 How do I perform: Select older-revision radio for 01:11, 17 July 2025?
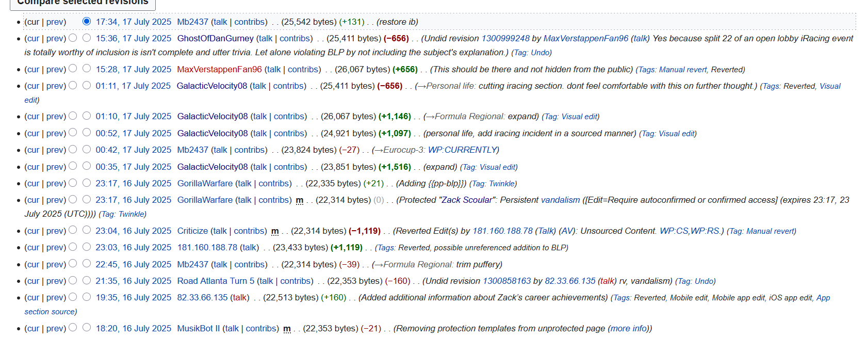73,85
